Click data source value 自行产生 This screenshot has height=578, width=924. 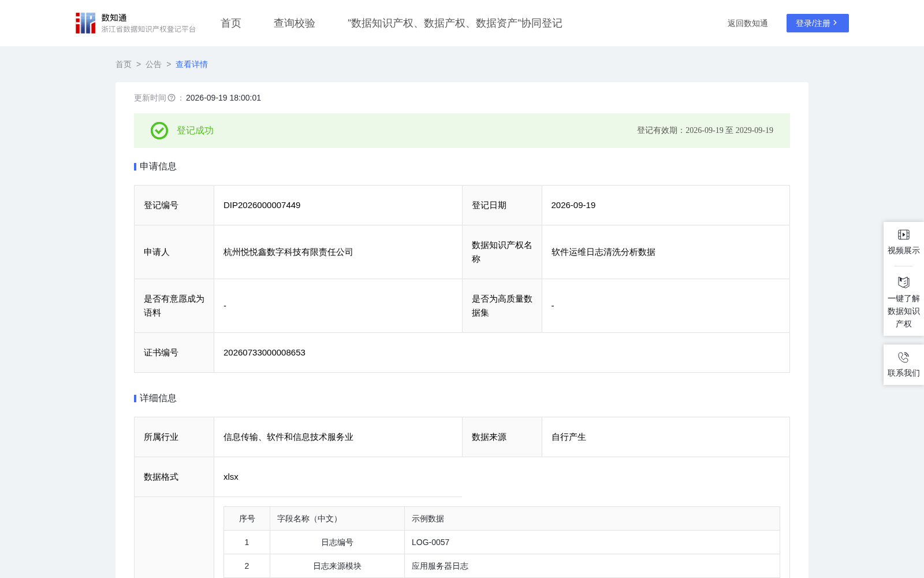[x=569, y=437]
